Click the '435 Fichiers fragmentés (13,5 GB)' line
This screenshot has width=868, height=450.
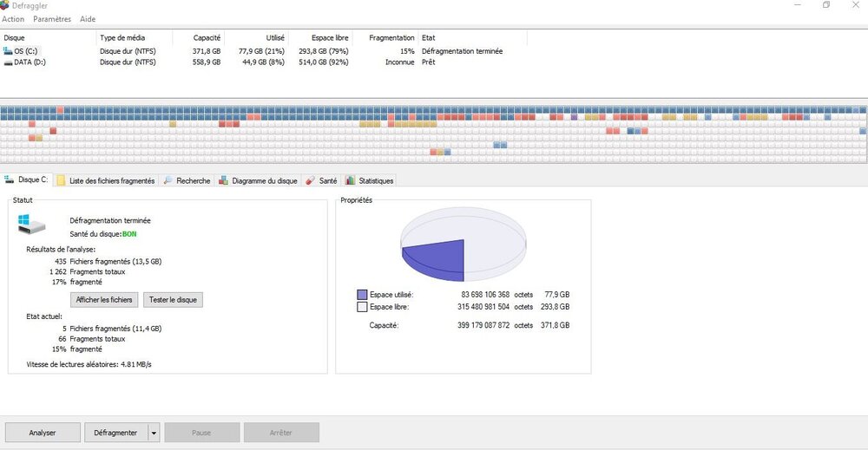coord(108,262)
